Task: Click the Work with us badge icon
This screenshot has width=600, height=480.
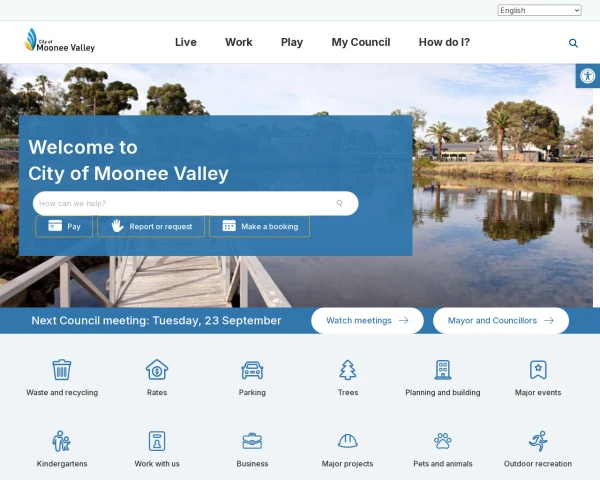Action: 157,441
